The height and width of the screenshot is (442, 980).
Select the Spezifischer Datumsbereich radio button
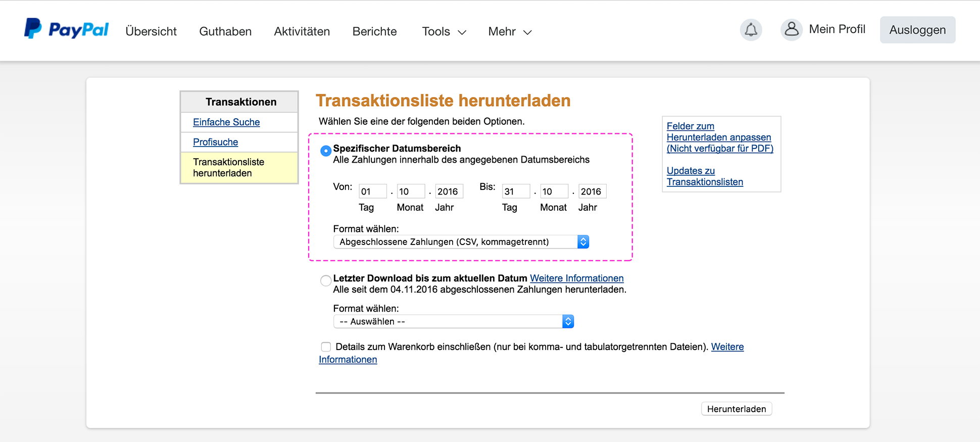pyautogui.click(x=326, y=151)
